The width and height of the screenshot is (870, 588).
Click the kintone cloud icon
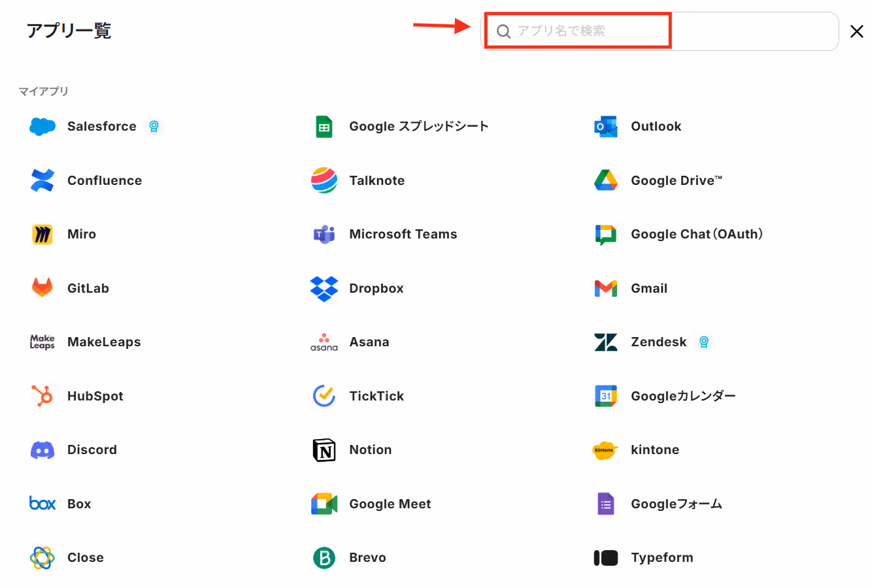click(605, 450)
